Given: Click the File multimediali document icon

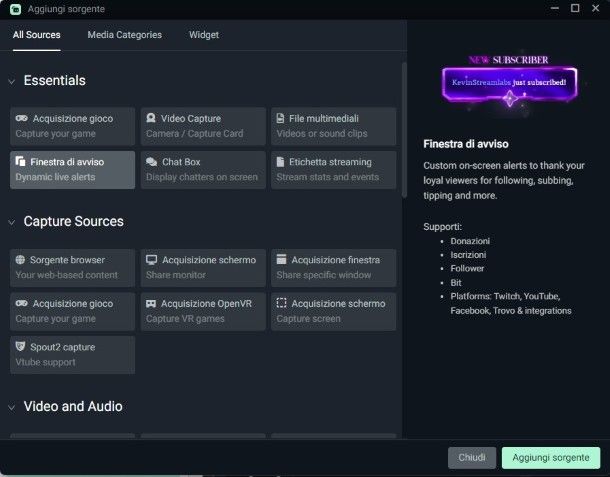Looking at the screenshot, I should tap(280, 118).
